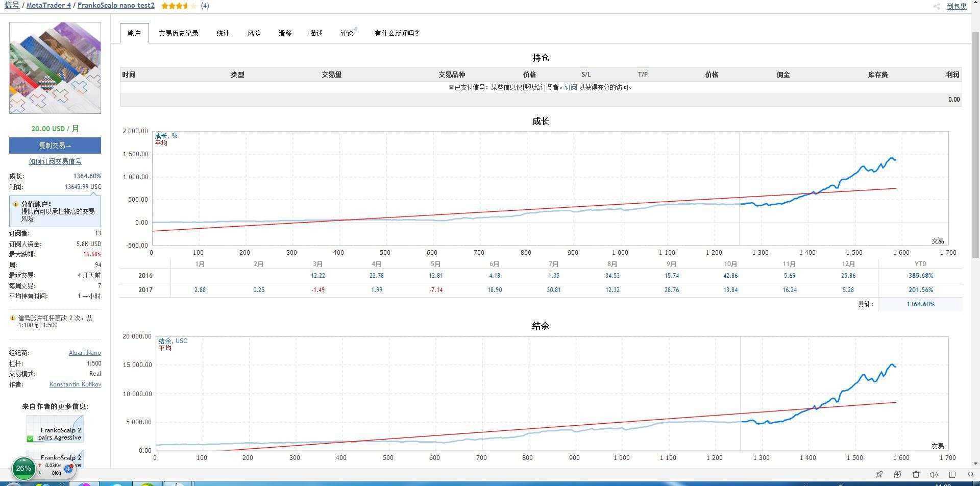Image resolution: width=980 pixels, height=486 pixels.
Task: Click the 交易品种 column header
Action: click(452, 75)
